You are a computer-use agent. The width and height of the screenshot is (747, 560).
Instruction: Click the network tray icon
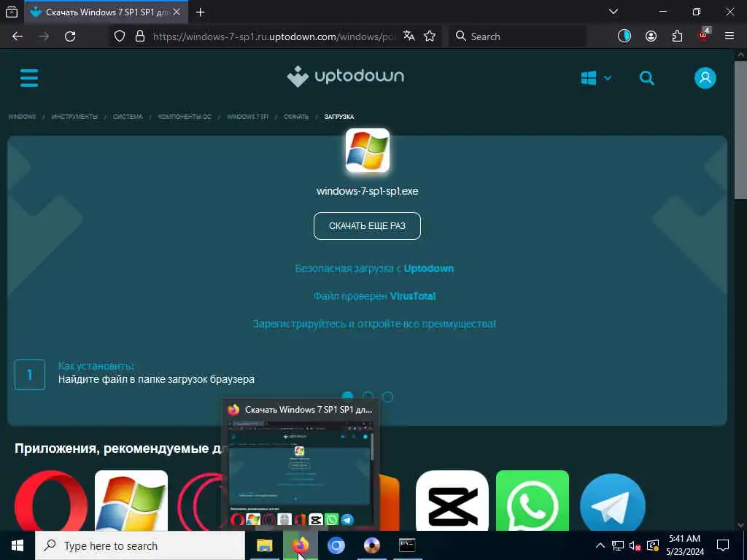click(x=617, y=545)
